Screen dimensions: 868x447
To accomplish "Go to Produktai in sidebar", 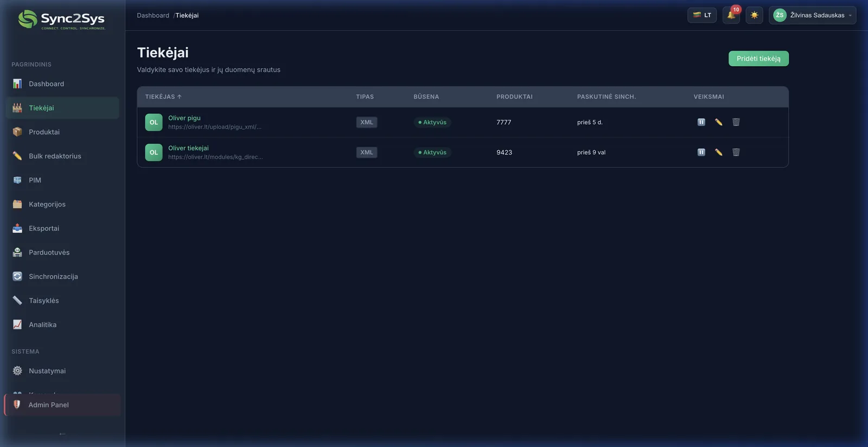I will click(44, 132).
